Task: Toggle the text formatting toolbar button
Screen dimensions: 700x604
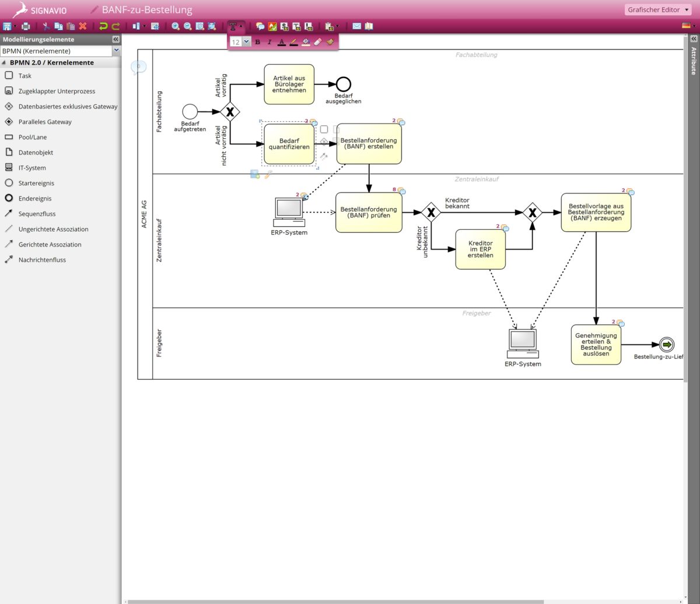Action: 235,26
